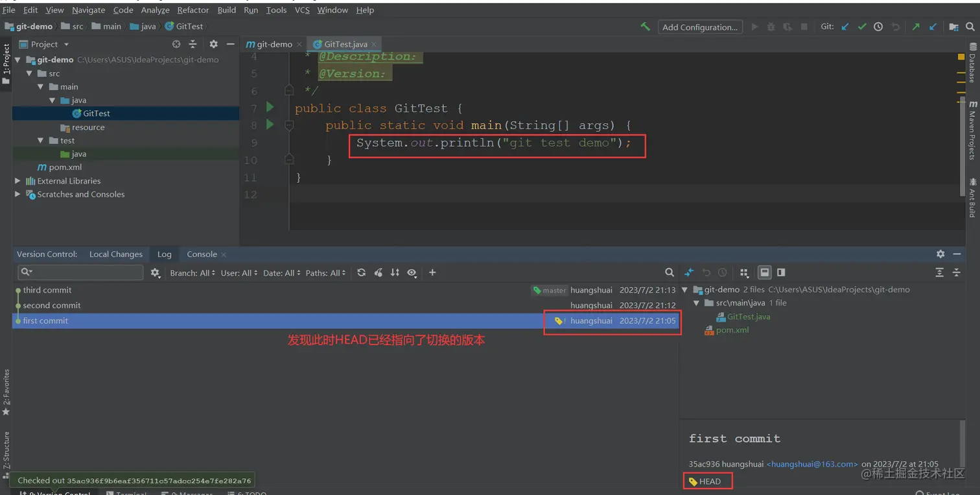Close the GitTest.java editor tab

pos(374,45)
